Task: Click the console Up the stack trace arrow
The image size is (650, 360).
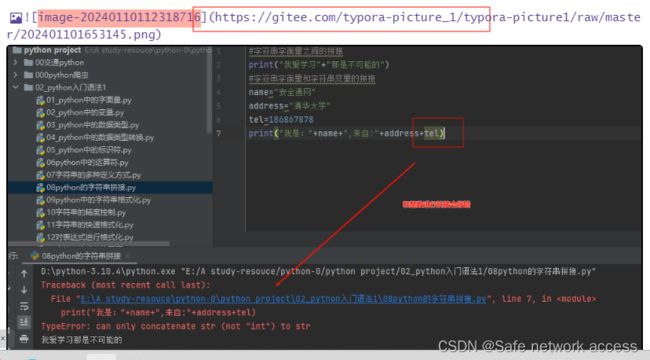Action: [24, 274]
